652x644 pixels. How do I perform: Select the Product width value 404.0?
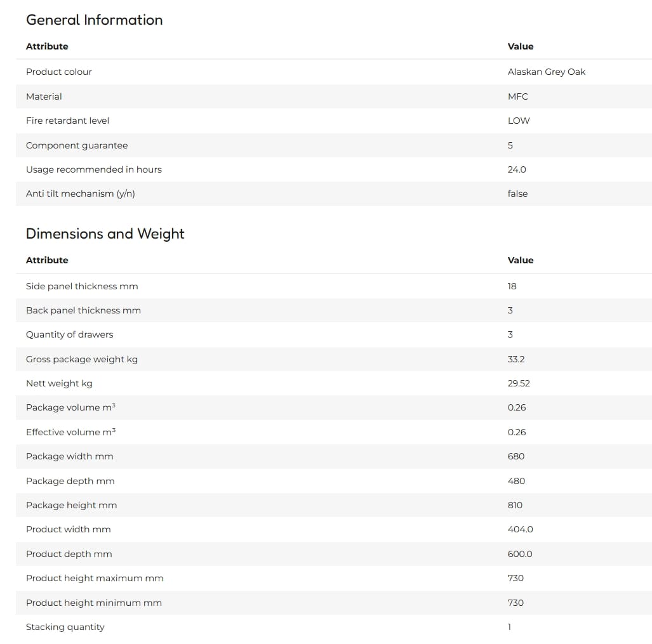(x=520, y=529)
